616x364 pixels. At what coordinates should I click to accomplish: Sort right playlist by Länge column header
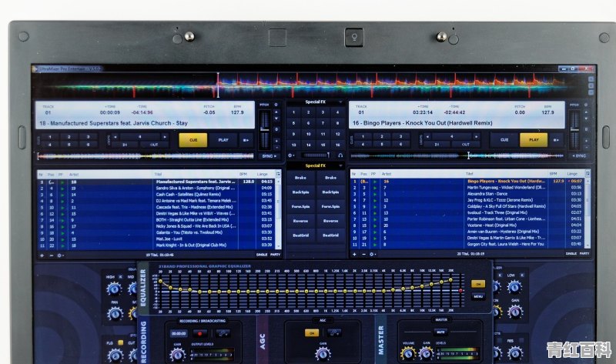572,174
